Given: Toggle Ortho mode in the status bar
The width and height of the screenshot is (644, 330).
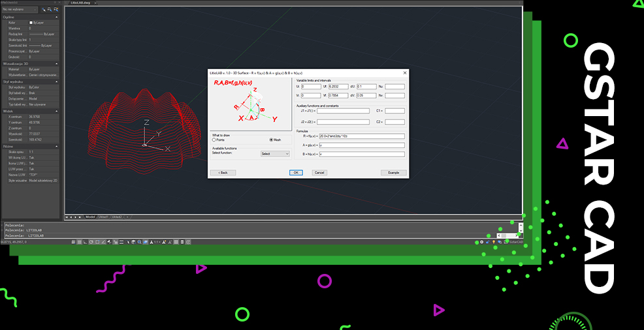Looking at the screenshot, I should 86,242.
